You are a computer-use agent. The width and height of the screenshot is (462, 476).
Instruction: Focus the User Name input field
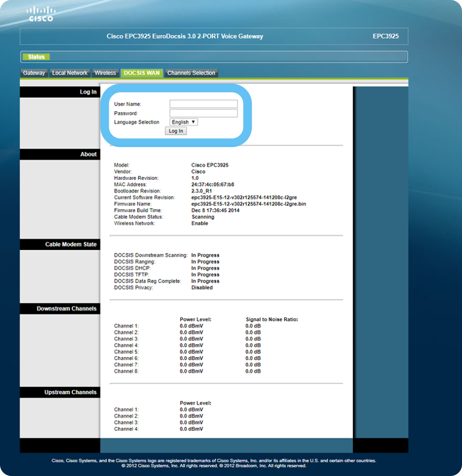tap(204, 104)
